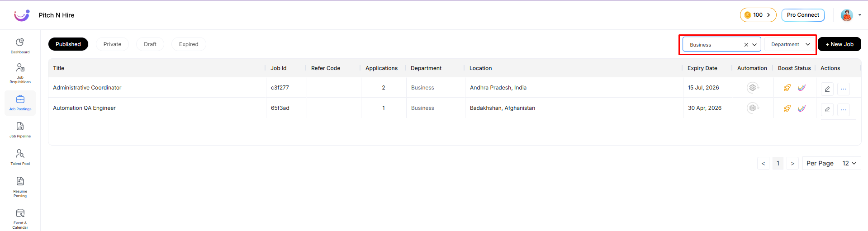This screenshot has height=231, width=868.
Task: Go to the previous page
Action: 763,163
